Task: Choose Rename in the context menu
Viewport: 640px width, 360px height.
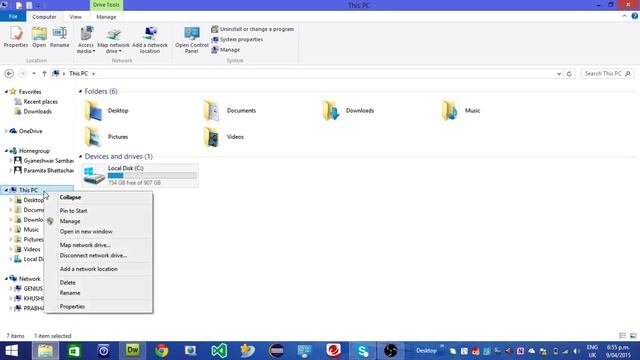Action: [98, 293]
